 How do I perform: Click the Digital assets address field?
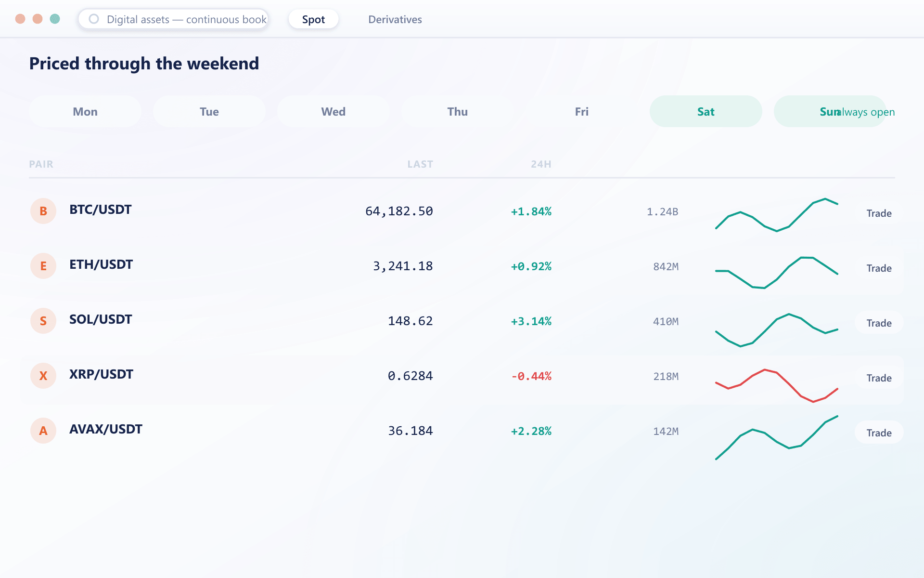coord(173,19)
